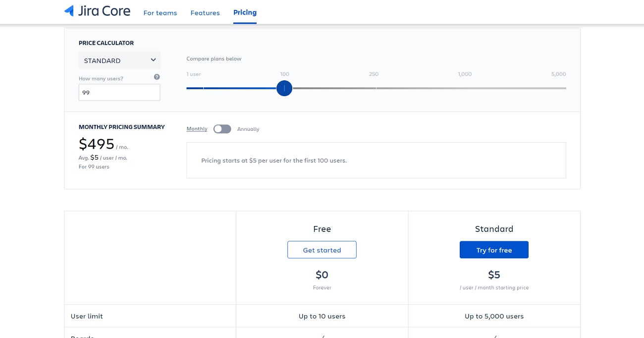The image size is (644, 338).
Task: Click the User limit row label
Action: point(87,316)
